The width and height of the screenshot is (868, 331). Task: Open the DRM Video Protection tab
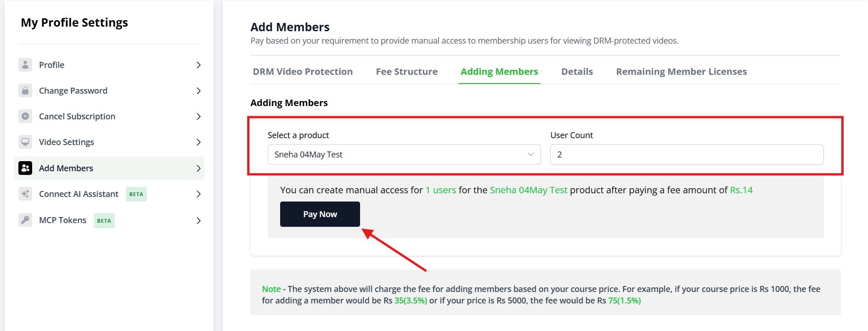303,72
